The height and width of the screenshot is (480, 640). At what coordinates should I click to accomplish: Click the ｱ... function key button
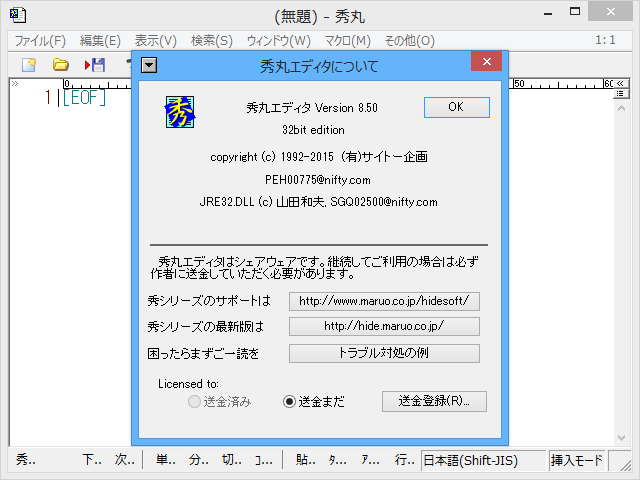pyautogui.click(x=370, y=460)
